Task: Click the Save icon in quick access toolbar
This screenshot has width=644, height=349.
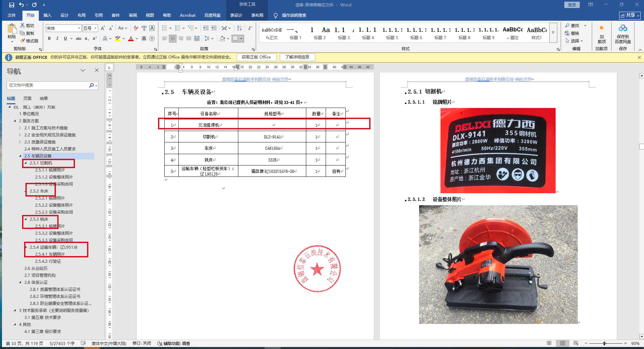Action: coord(12,5)
